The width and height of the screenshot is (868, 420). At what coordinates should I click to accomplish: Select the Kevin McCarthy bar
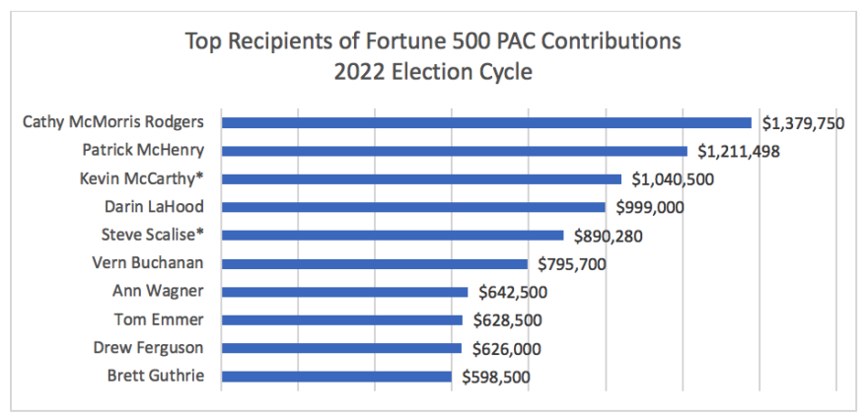click(x=421, y=179)
